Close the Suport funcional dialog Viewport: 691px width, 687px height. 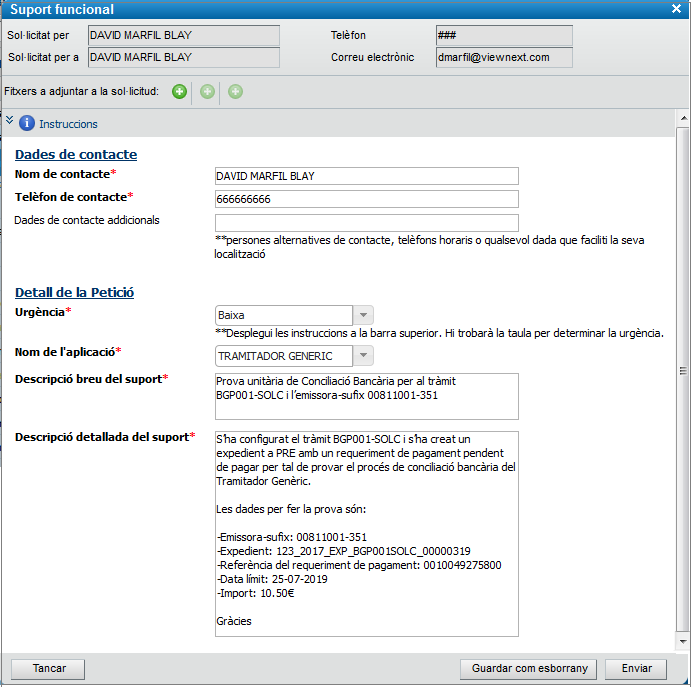[676, 9]
